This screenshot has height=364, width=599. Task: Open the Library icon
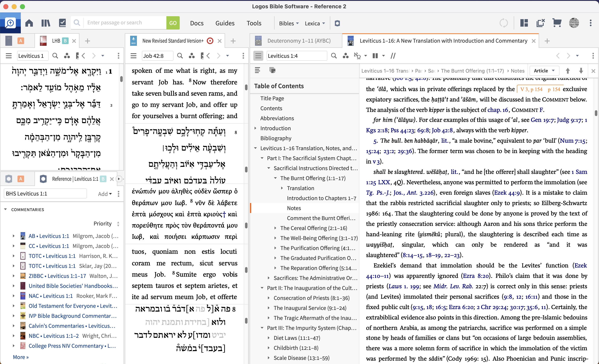pos(46,23)
